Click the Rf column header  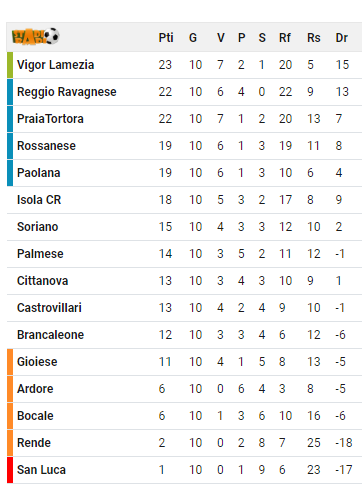click(285, 38)
